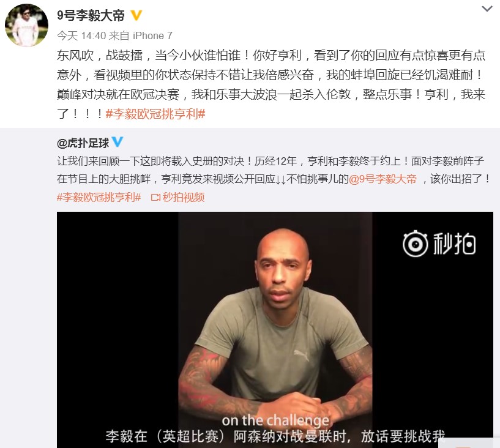This screenshot has height=448, width=500.
Task: Open poster's profile avatar picture
Action: tap(27, 25)
